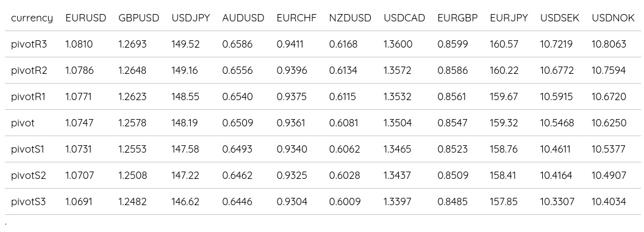Click the USDJPY column header
Viewport: 644px width, 232px height.
click(x=190, y=18)
